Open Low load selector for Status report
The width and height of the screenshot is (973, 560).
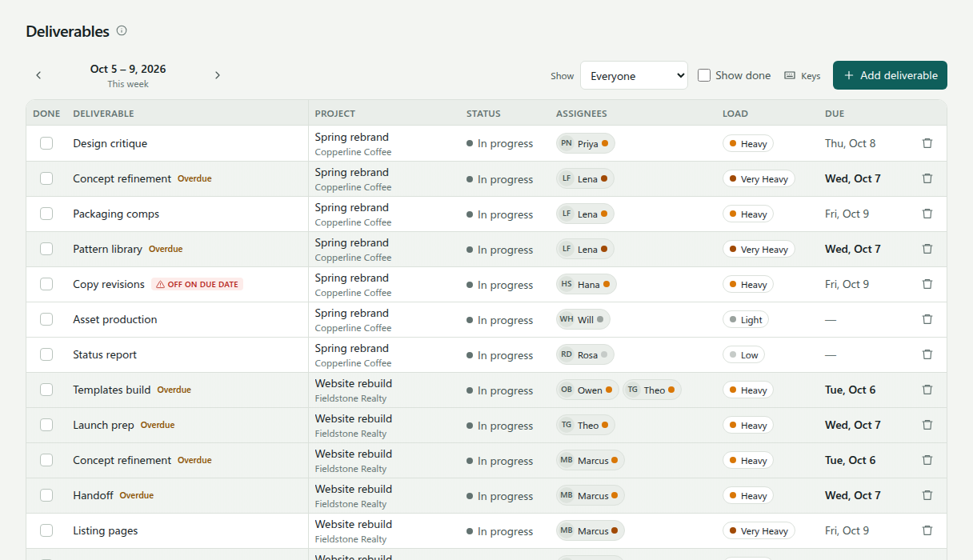click(x=743, y=354)
